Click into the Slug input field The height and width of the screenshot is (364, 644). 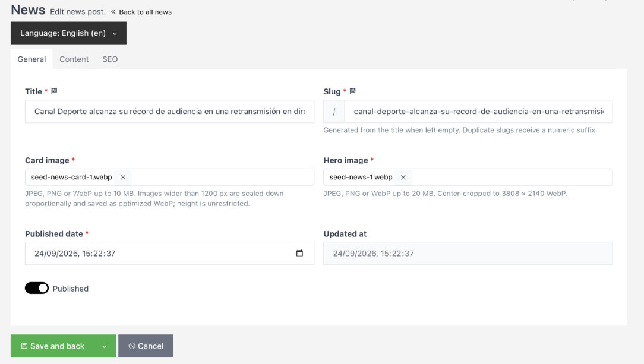coord(478,112)
